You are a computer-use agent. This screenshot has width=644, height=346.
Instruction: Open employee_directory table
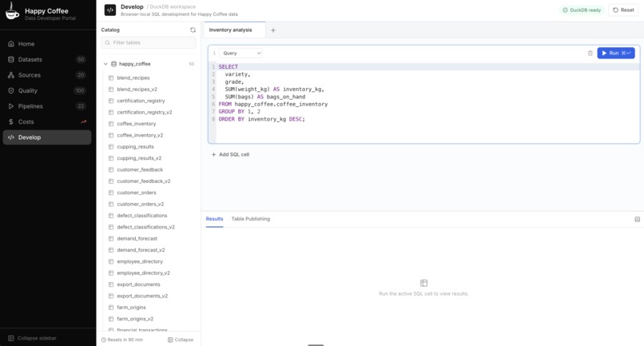click(140, 262)
